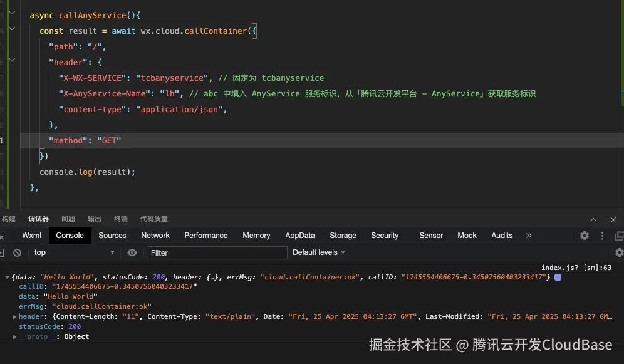This screenshot has width=624, height=364.
Task: Click the purple info badge after object
Action: 558,278
